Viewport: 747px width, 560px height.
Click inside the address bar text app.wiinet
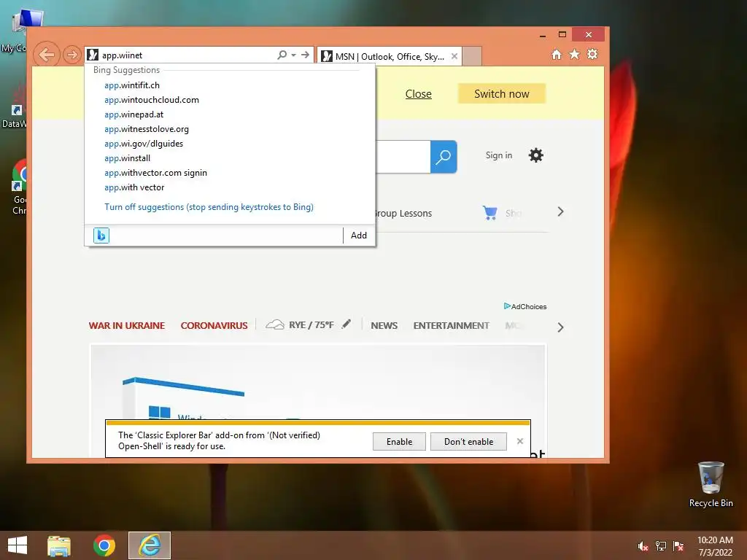click(x=122, y=55)
